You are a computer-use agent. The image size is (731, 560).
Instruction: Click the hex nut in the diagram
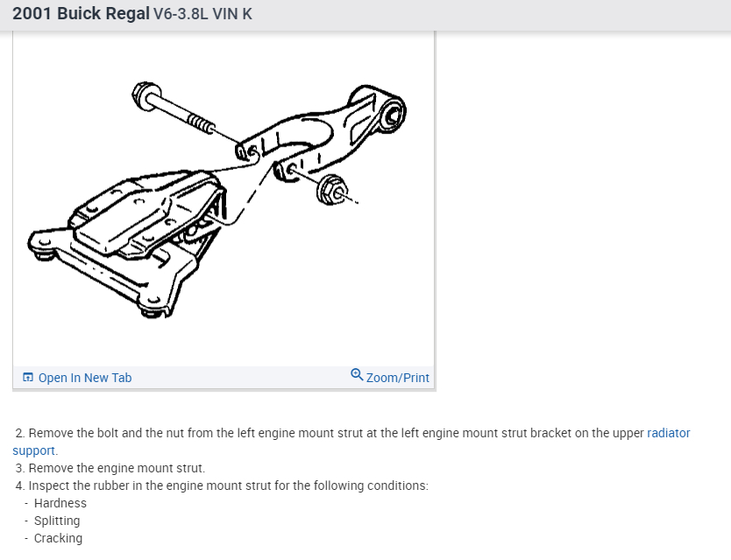pyautogui.click(x=332, y=189)
